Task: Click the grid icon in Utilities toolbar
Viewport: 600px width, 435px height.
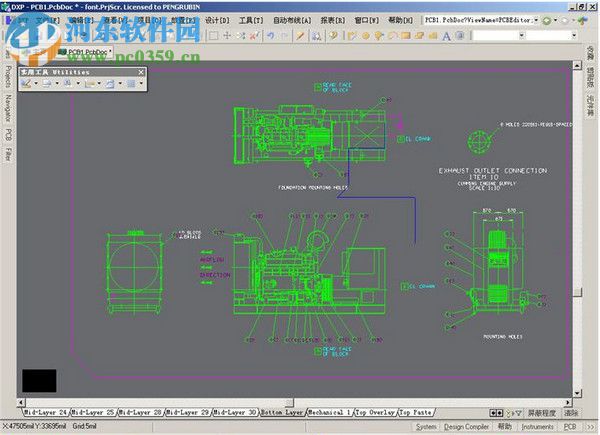Action: tap(130, 84)
